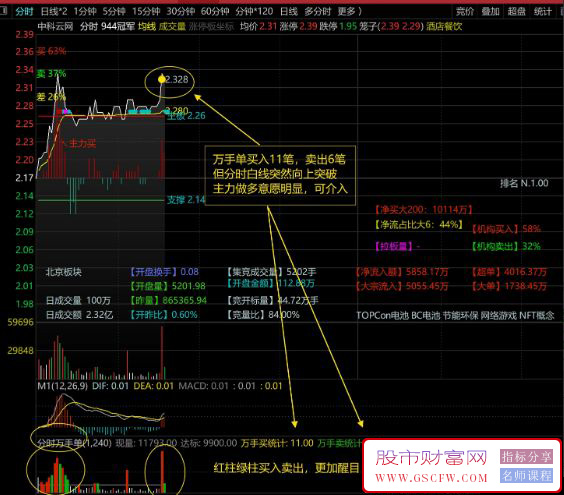Click the 网络游戏 concept tag

pyautogui.click(x=498, y=315)
